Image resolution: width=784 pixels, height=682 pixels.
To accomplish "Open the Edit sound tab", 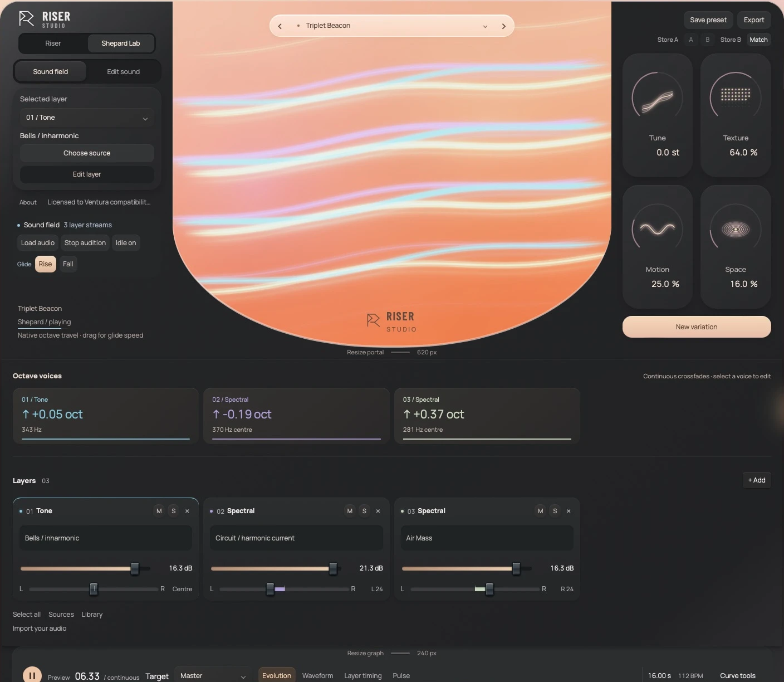I will pos(124,72).
